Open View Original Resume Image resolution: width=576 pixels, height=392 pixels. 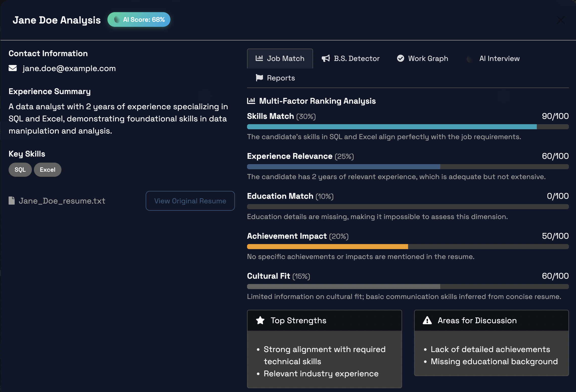coord(190,201)
